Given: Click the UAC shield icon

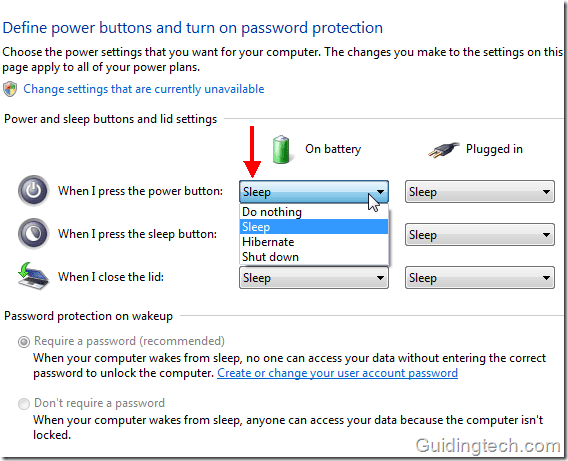Looking at the screenshot, I should tap(10, 89).
